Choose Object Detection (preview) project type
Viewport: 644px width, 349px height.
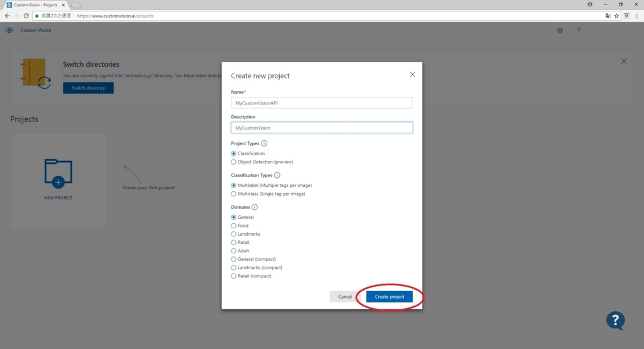click(234, 162)
